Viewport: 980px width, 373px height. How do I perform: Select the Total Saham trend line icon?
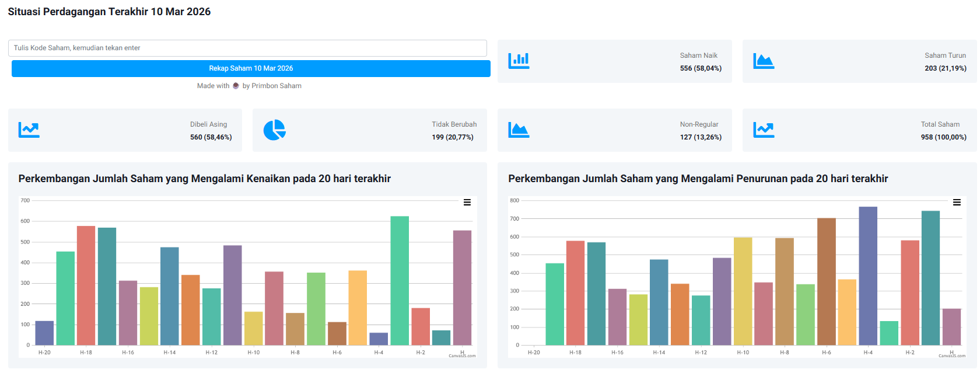tap(764, 130)
